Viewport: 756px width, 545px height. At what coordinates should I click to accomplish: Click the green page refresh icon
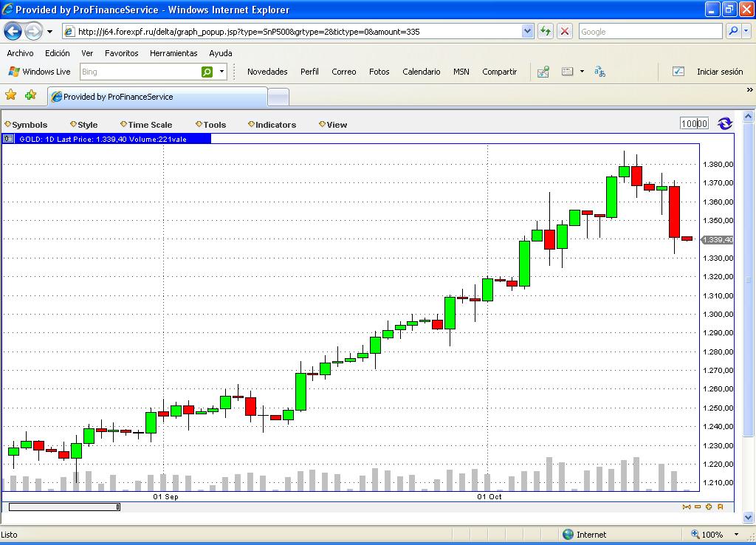[545, 31]
